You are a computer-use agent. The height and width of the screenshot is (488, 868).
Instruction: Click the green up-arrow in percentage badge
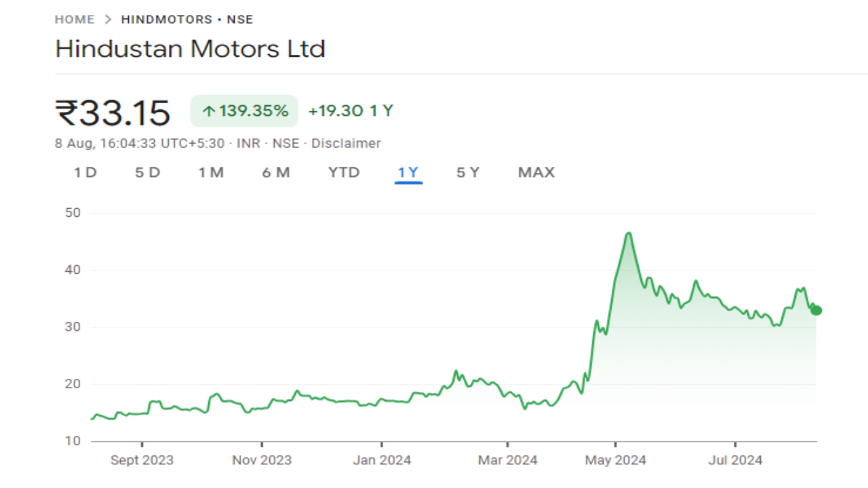[209, 111]
